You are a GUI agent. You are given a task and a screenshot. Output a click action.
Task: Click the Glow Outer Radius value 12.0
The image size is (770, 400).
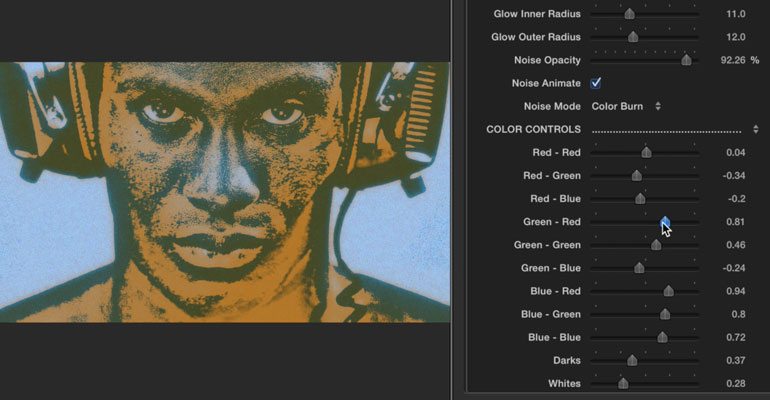(736, 37)
